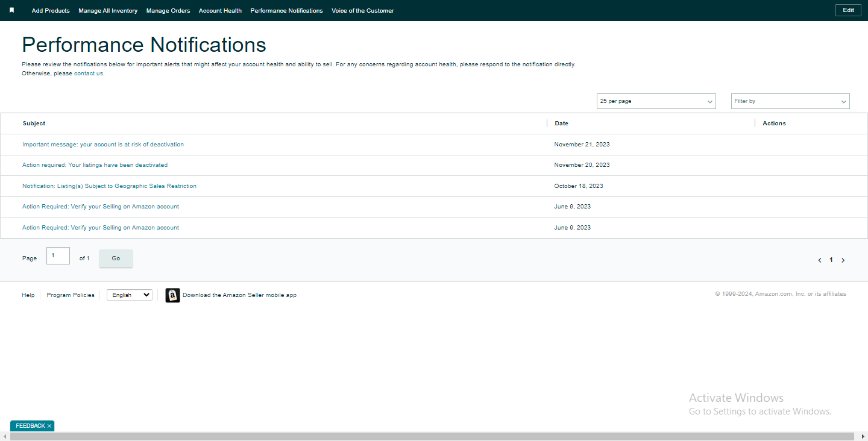The height and width of the screenshot is (441, 868).
Task: Click the Actions column header
Action: [x=774, y=124]
